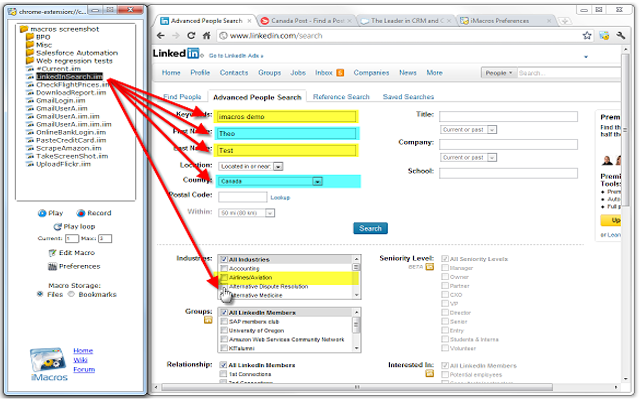Open iMacros Preferences in the sidebar
Image resolution: width=640 pixels, height=400 pixels.
click(x=74, y=266)
